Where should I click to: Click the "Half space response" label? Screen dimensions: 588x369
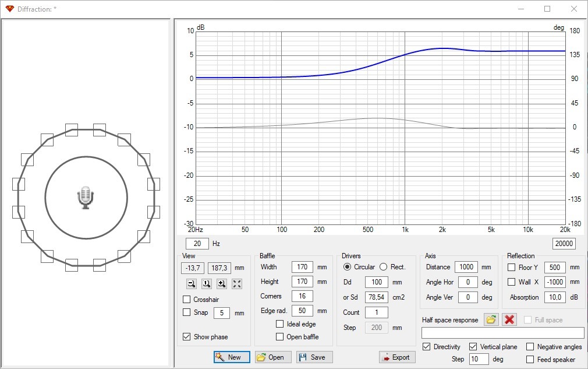(x=450, y=320)
